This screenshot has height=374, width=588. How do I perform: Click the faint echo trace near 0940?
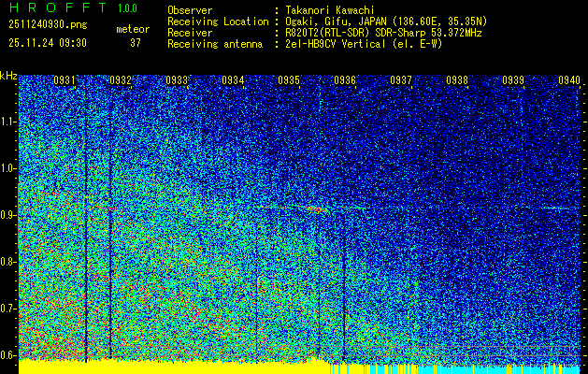pos(554,208)
